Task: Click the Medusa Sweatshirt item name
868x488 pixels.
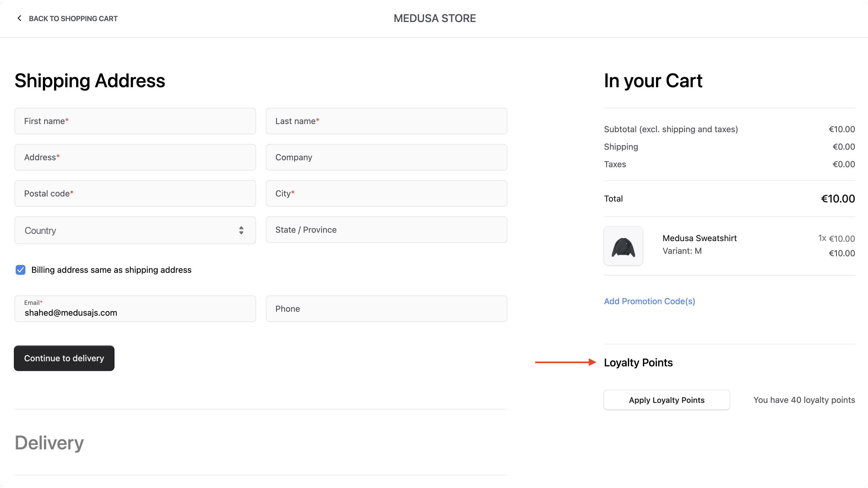Action: [x=699, y=238]
